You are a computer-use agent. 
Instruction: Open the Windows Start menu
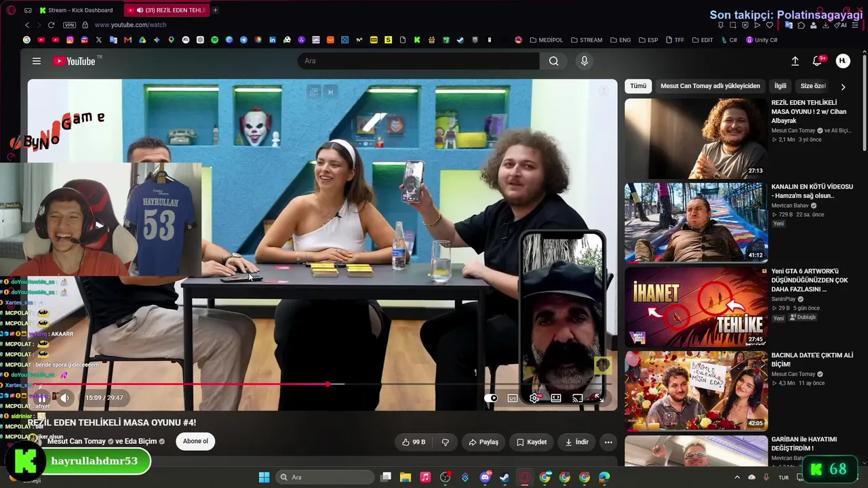click(264, 477)
